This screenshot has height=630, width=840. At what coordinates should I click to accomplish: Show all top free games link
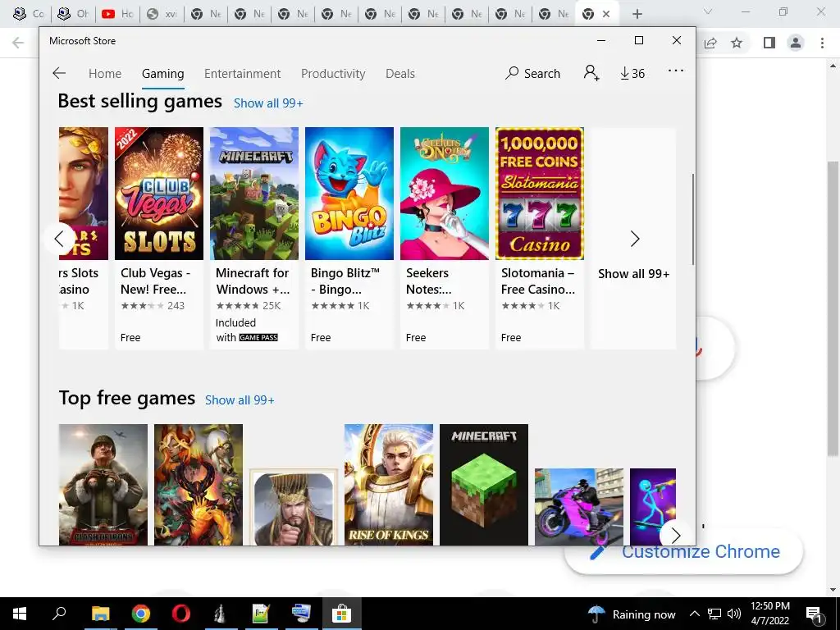(x=240, y=400)
